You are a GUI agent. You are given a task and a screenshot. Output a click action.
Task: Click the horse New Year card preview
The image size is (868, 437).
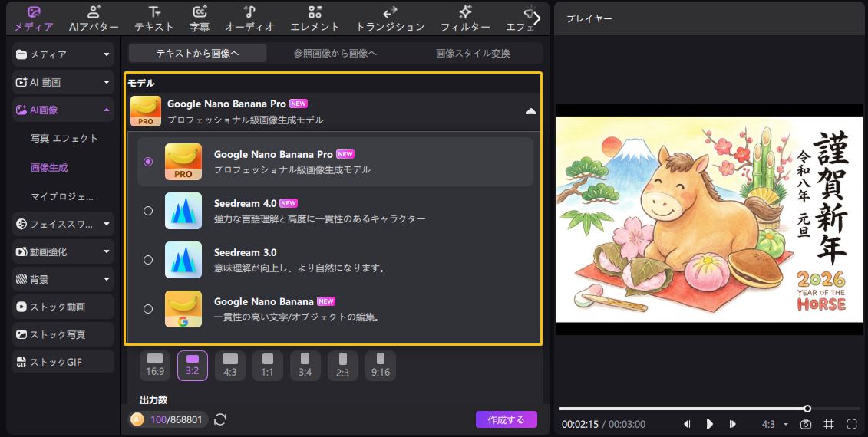tap(709, 219)
